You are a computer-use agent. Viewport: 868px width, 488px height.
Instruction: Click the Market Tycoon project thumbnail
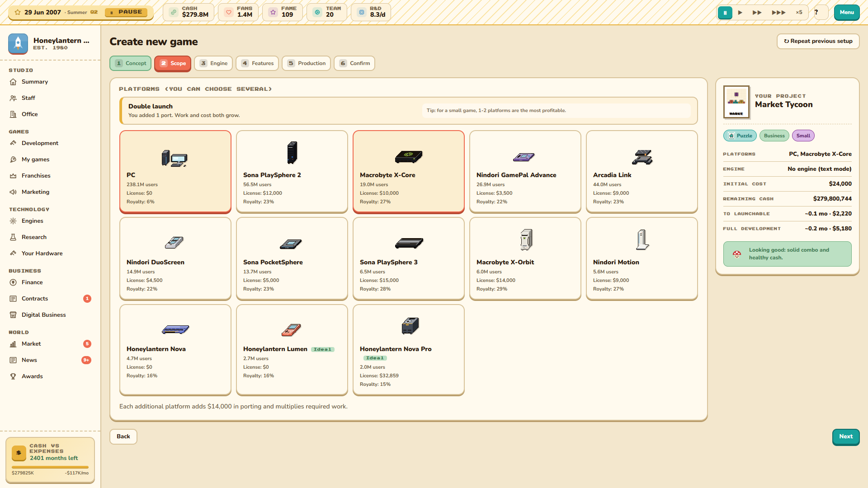(736, 102)
